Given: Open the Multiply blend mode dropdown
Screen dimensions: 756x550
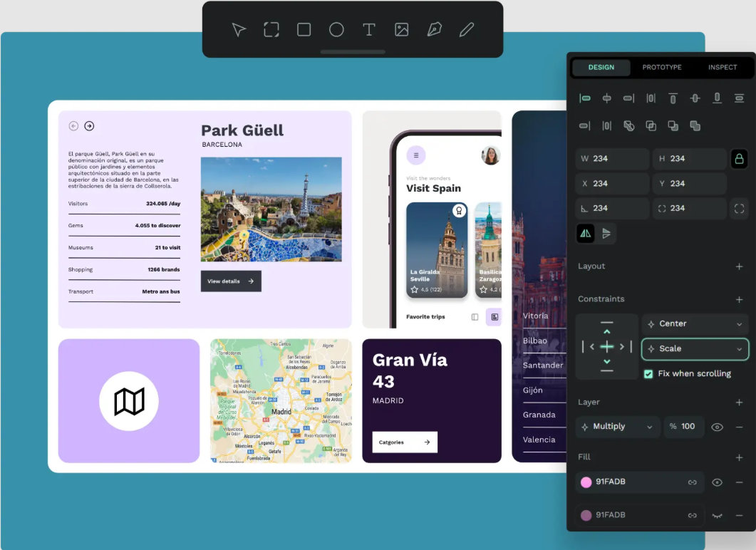Looking at the screenshot, I should click(x=618, y=427).
